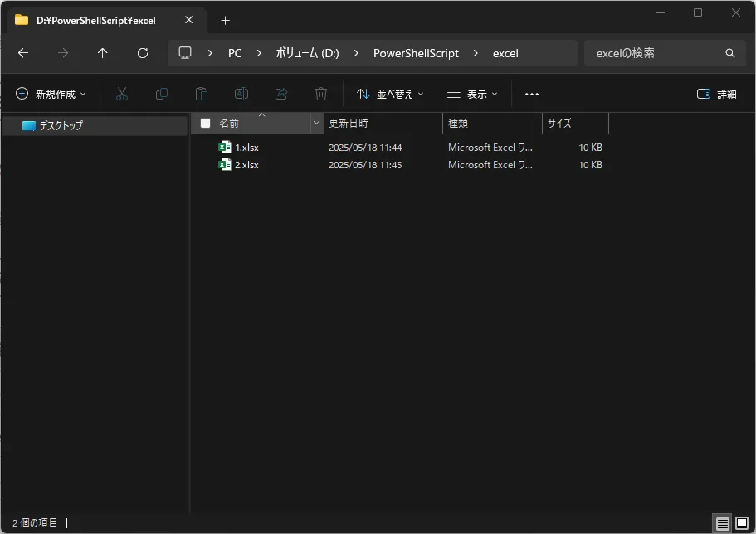The height and width of the screenshot is (534, 756).
Task: Switch to details list view icon
Action: click(x=722, y=523)
